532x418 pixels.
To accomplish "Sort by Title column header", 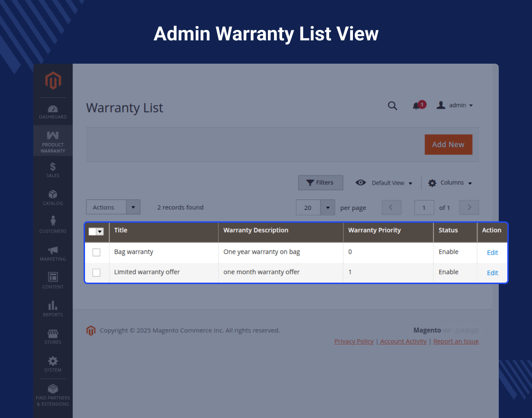I will 164,232.
